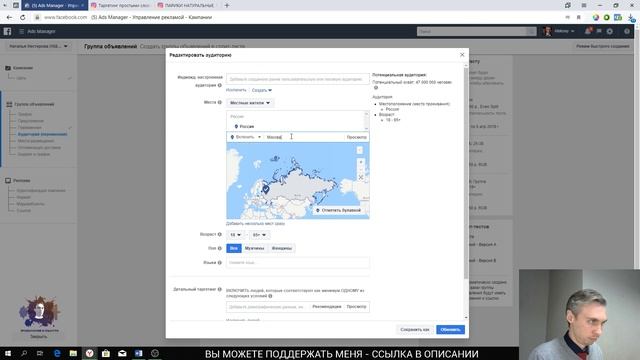Zoom in on the map
The image size is (640, 360).
coord(360,162)
